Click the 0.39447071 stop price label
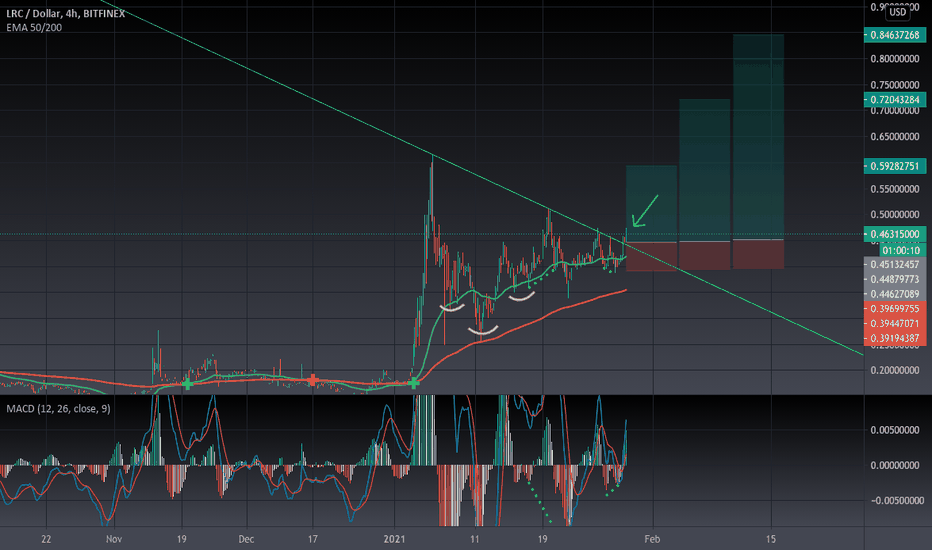Image resolution: width=932 pixels, height=550 pixels. click(895, 323)
